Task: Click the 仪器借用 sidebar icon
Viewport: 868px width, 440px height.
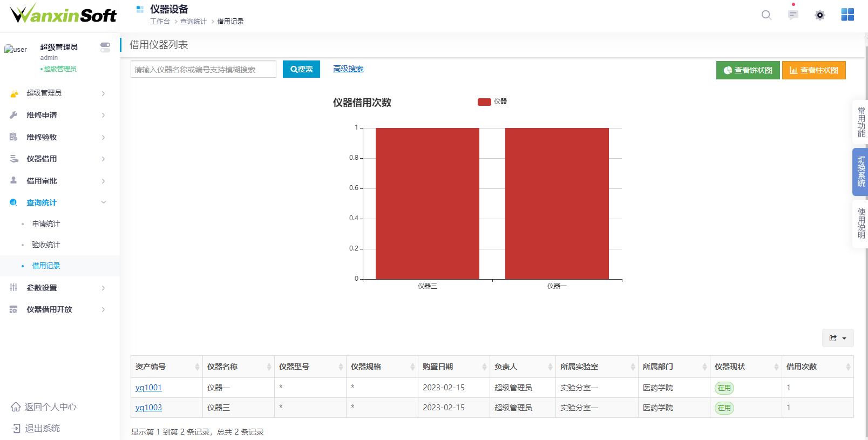Action: 14,159
